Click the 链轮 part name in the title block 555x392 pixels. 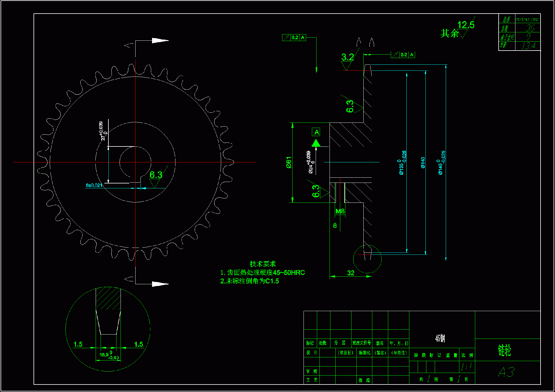click(504, 350)
